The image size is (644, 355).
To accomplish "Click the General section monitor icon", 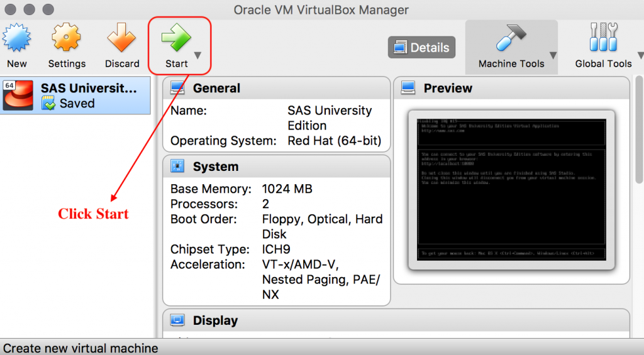I will [177, 88].
